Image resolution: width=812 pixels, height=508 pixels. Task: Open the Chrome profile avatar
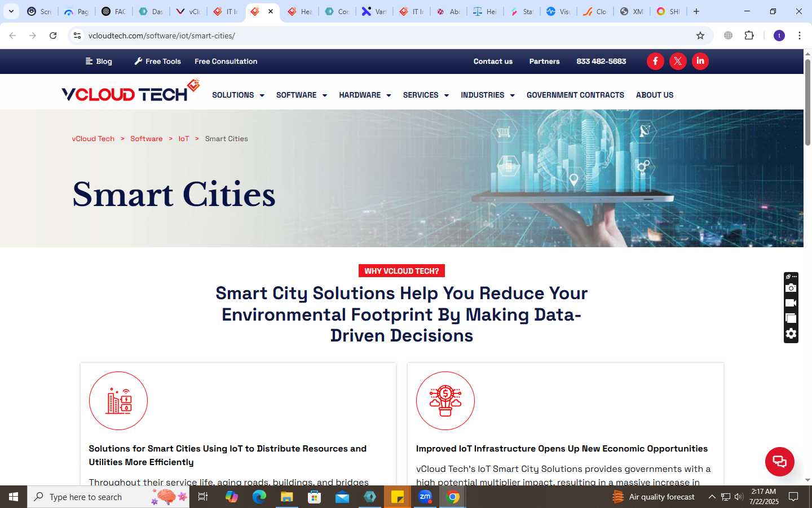779,36
